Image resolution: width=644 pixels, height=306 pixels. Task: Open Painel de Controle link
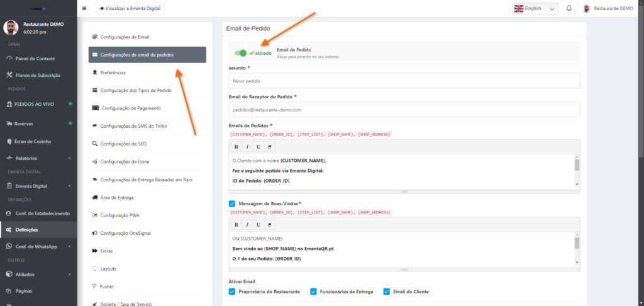[35, 59]
